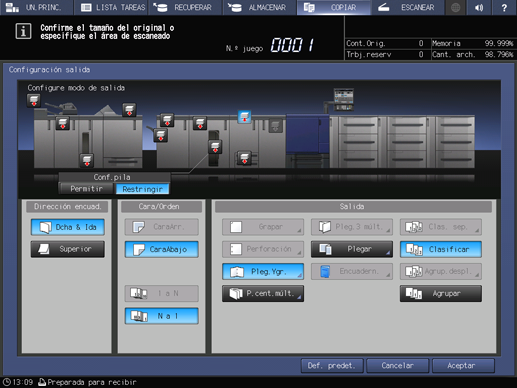Viewport: 517px width, 388px height.
Task: Select N a 1 output order
Action: pos(162,316)
